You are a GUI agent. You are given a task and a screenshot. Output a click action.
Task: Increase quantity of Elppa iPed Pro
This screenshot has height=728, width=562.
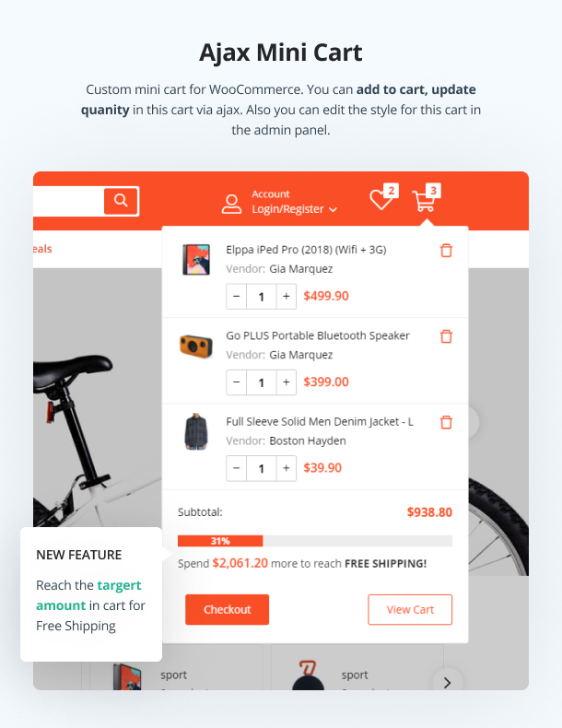tap(287, 296)
